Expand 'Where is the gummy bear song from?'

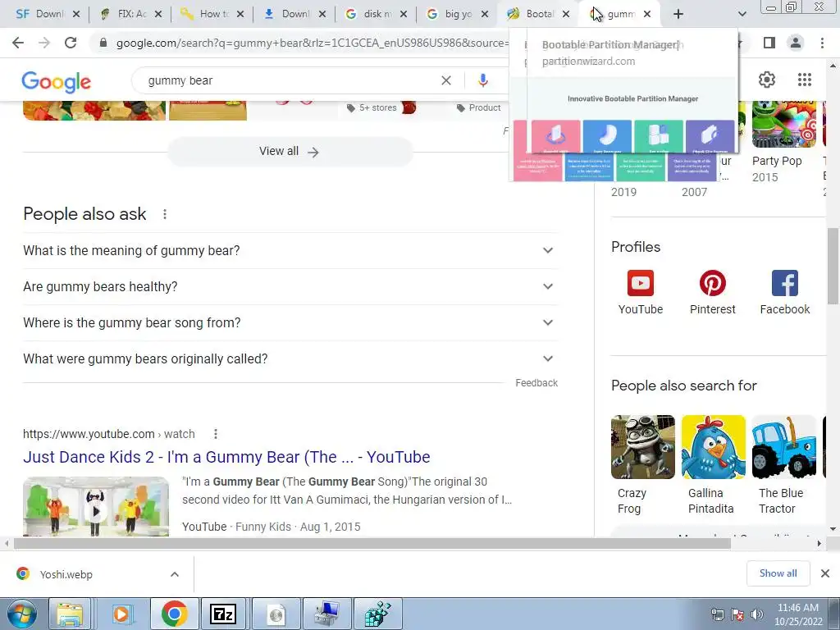tap(290, 322)
